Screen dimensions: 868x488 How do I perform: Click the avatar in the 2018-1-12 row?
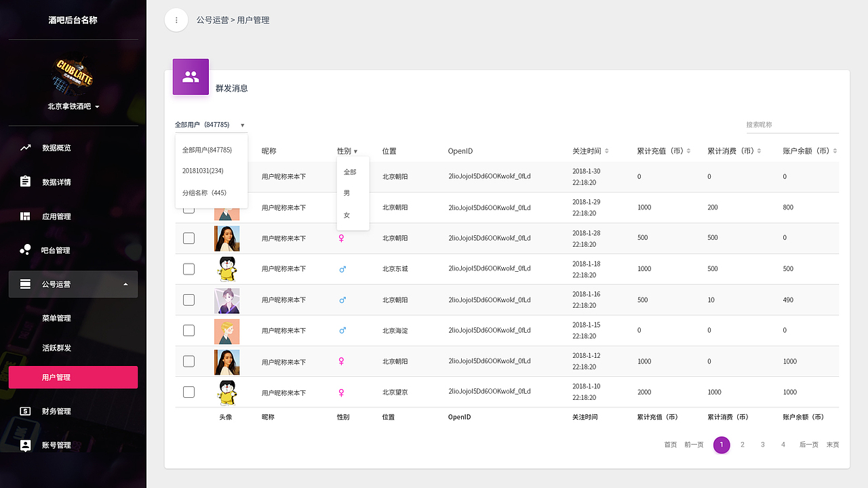[x=226, y=362]
